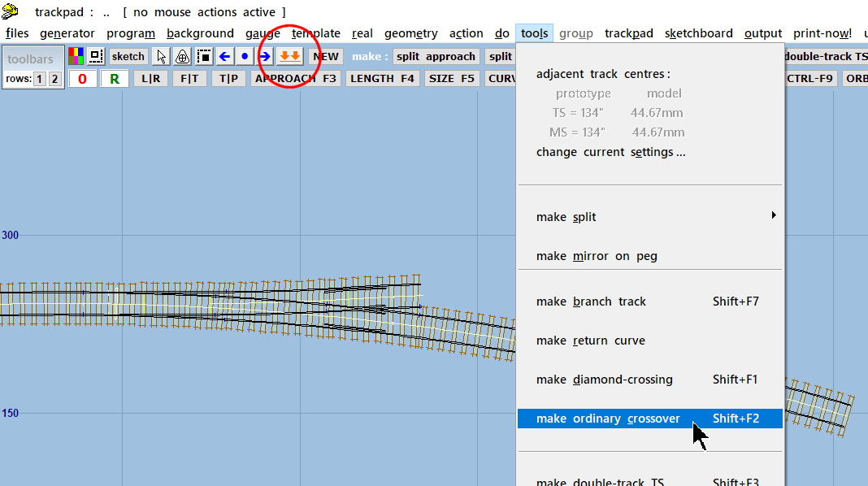The width and height of the screenshot is (868, 486).
Task: Open the geometry menu
Action: [x=410, y=33]
